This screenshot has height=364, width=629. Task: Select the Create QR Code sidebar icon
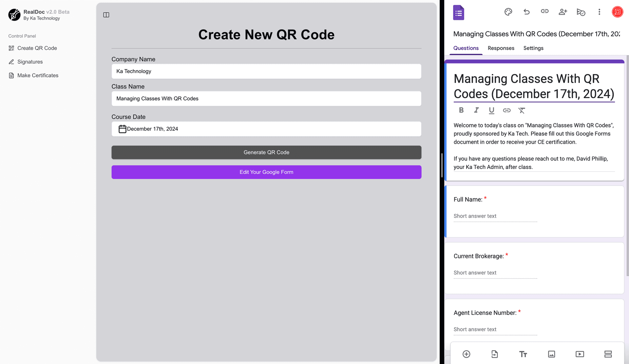point(11,48)
